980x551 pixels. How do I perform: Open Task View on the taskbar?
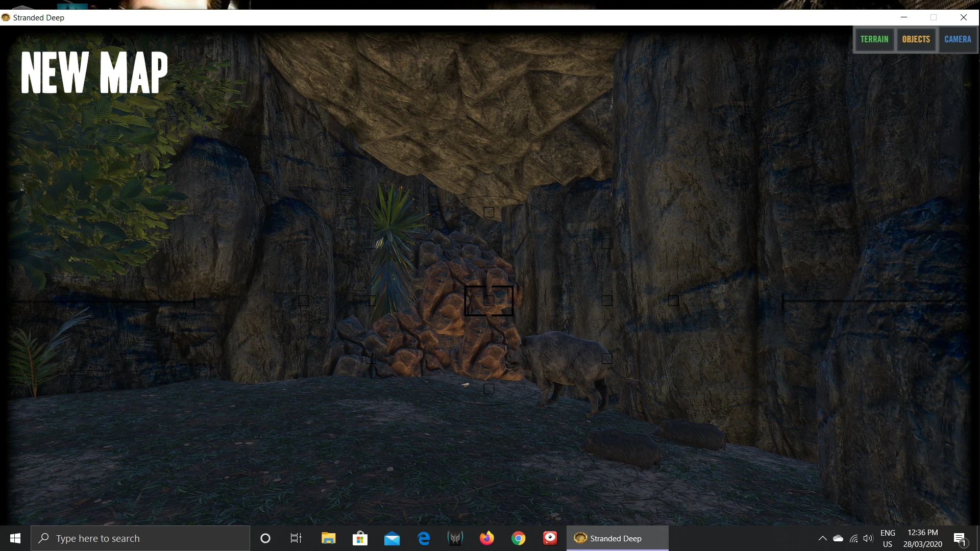[x=296, y=538]
